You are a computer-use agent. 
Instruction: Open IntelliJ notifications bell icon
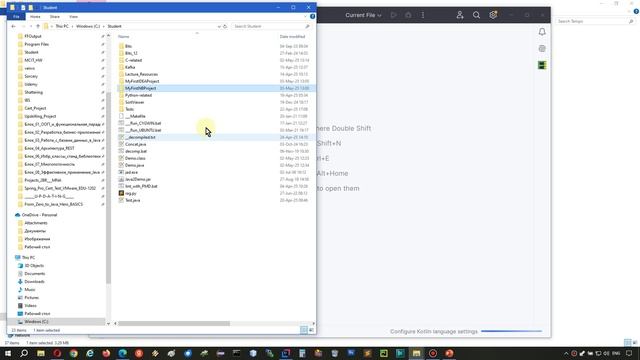click(x=542, y=32)
